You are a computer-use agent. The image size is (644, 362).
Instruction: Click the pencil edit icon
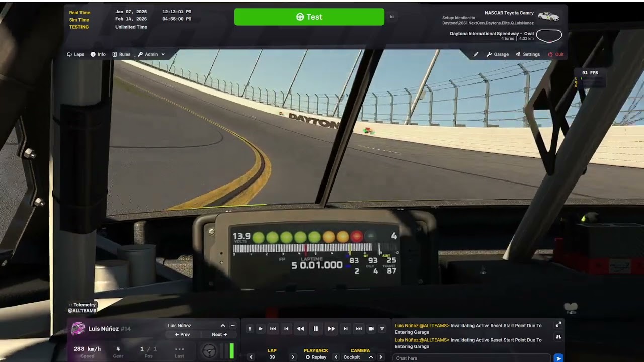tap(476, 54)
